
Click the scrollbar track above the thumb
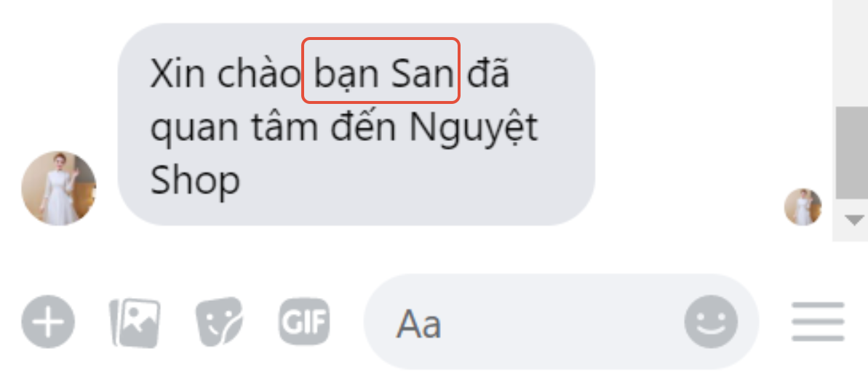coord(852,53)
